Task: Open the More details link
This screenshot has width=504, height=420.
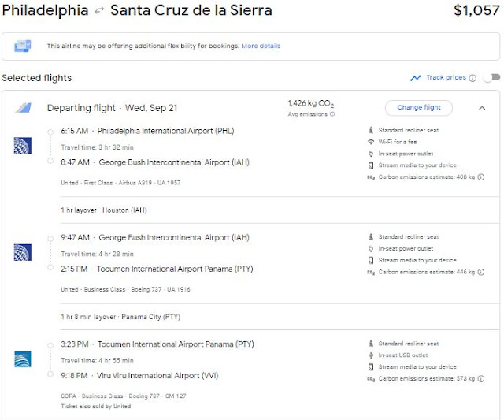Action: coord(261,46)
